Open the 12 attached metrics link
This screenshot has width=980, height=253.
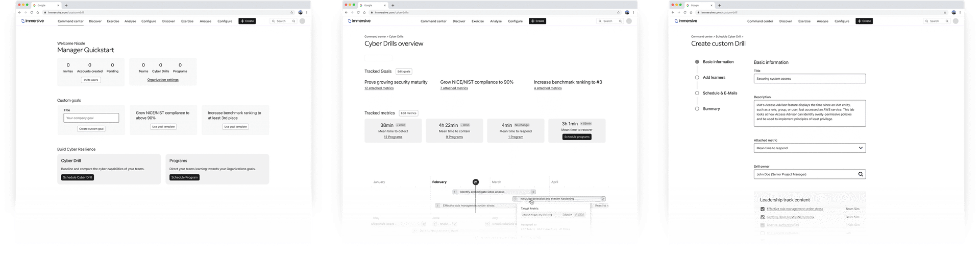tap(379, 88)
